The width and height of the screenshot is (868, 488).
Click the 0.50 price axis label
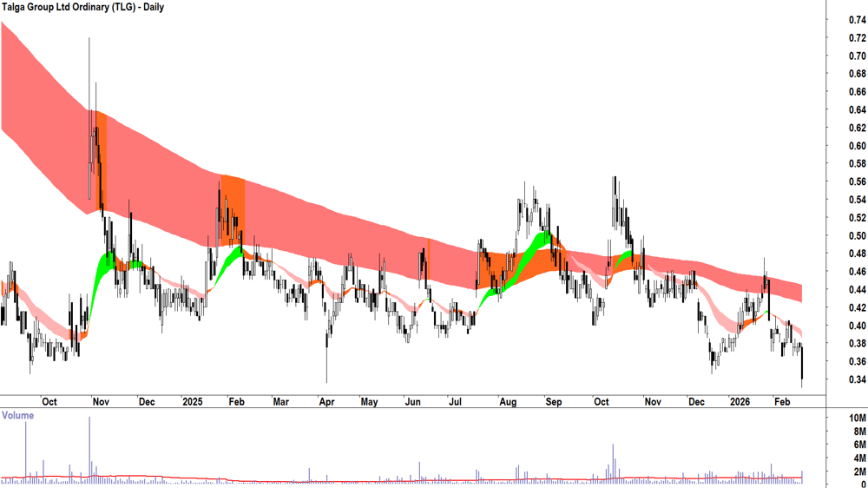coord(858,236)
